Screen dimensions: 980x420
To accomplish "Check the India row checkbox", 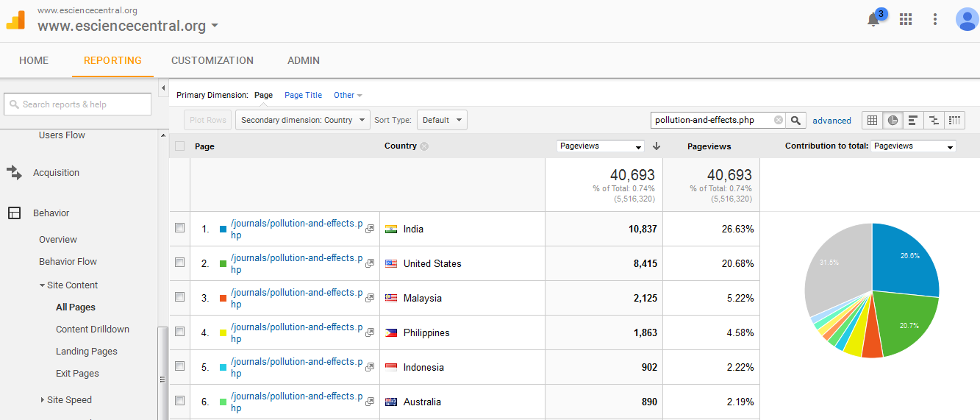I will pos(180,228).
